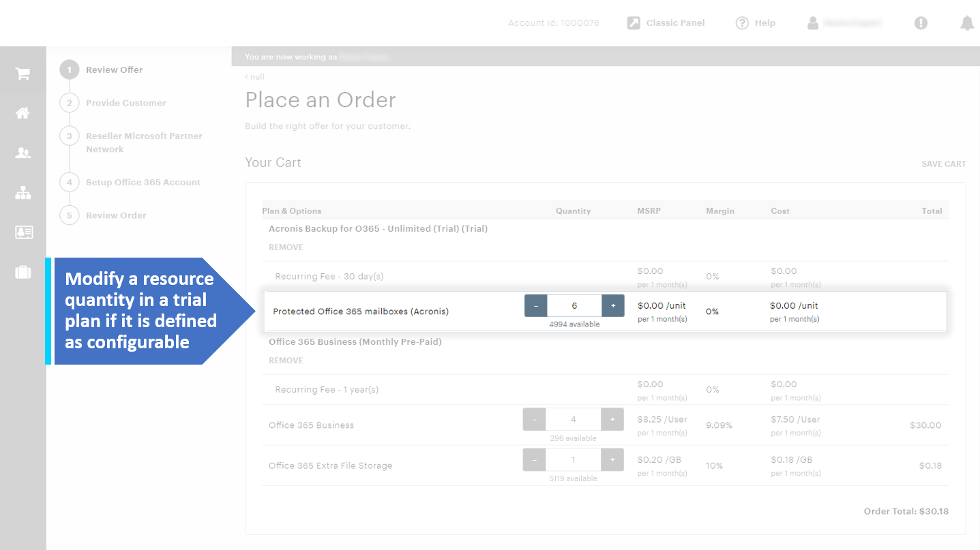This screenshot has width=980, height=550.
Task: Click the notifications bell icon
Action: pos(966,23)
